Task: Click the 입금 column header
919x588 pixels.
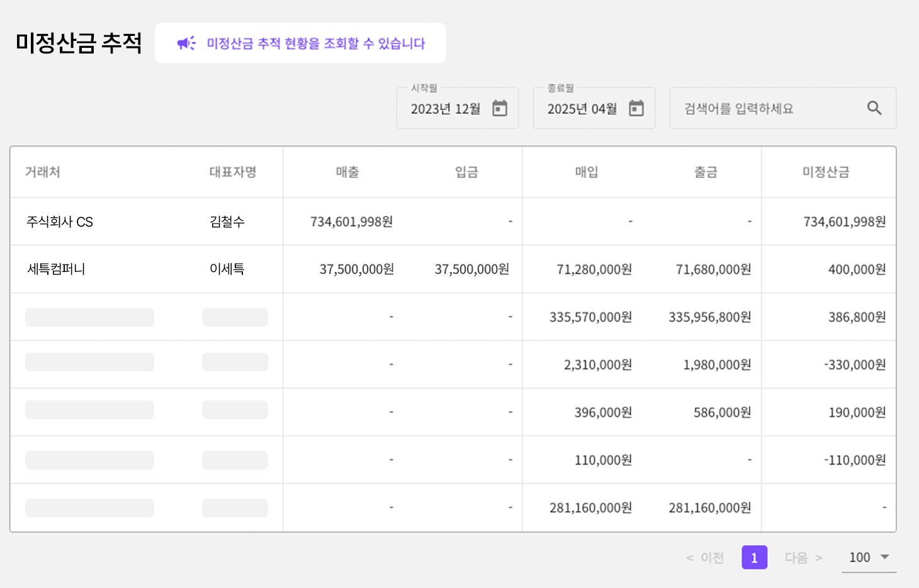Action: coord(466,172)
